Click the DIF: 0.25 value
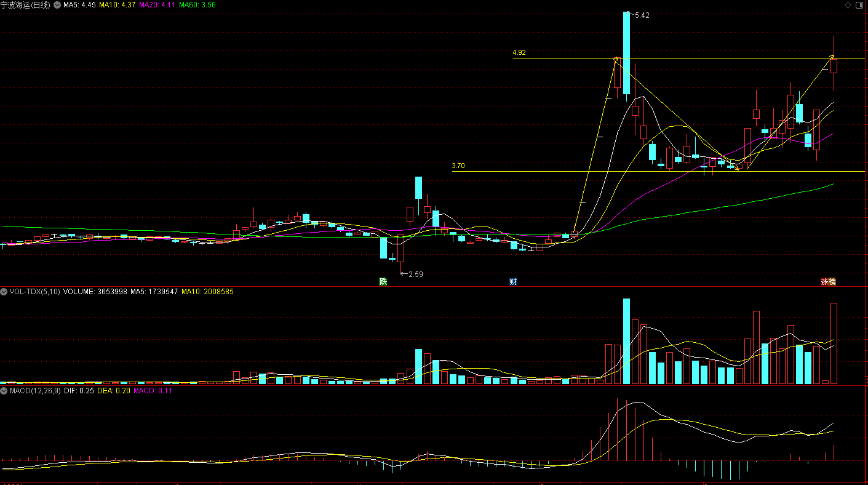 [78, 390]
